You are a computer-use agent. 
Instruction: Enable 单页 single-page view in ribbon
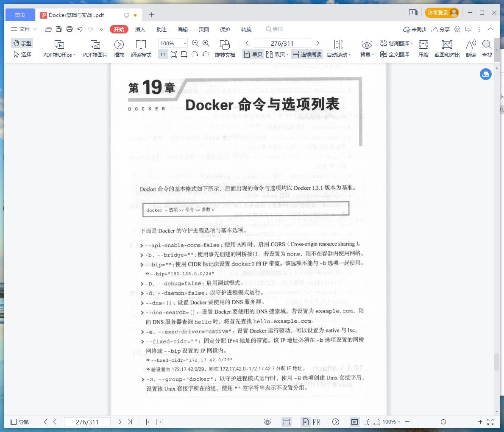coord(253,55)
